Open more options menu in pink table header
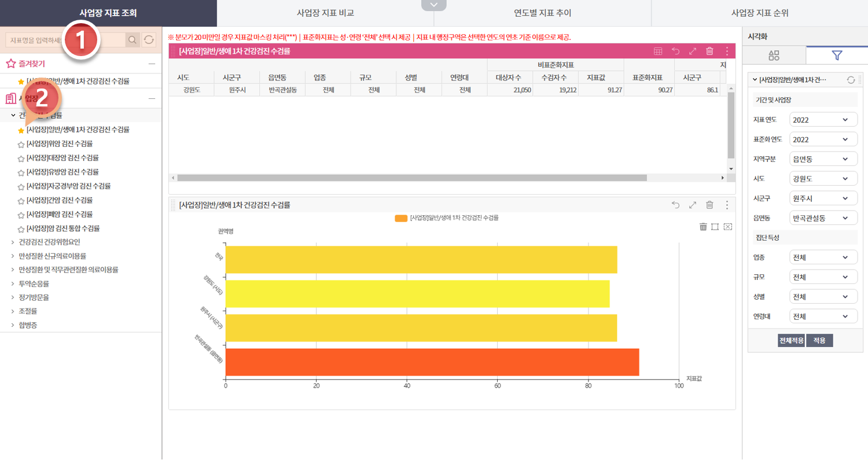868x461 pixels. click(727, 51)
